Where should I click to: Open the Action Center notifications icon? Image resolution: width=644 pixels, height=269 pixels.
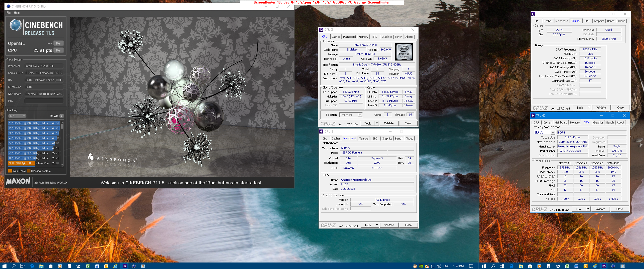(x=471, y=266)
